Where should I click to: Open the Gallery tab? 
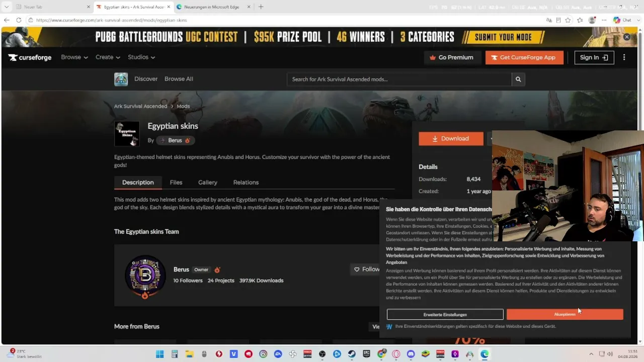208,183
